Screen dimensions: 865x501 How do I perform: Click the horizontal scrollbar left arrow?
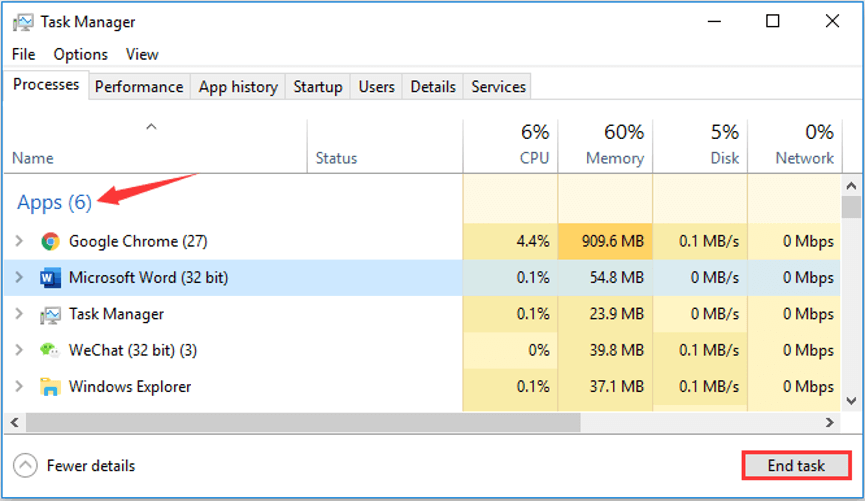click(x=15, y=423)
